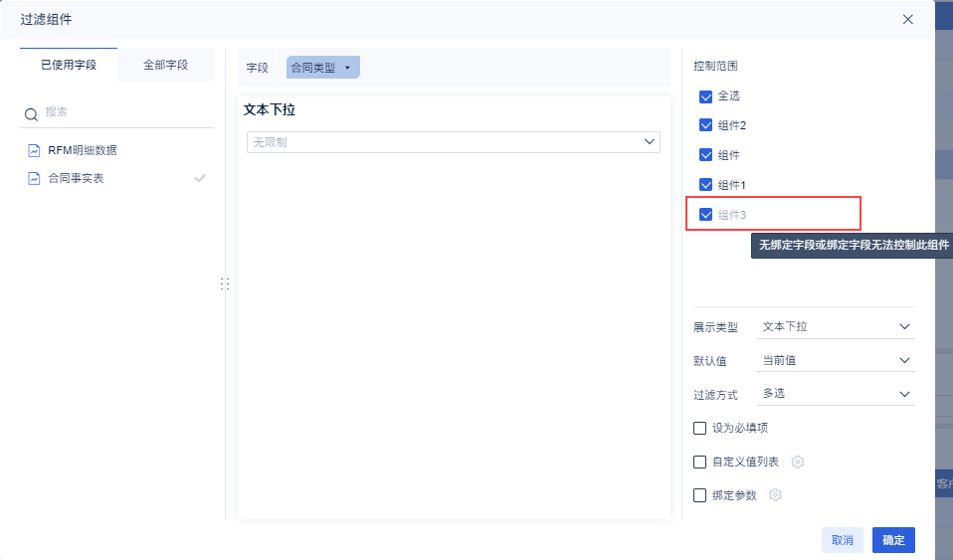Uncheck the 组件2 checkbox
Viewport: 953px width, 560px height.
706,125
